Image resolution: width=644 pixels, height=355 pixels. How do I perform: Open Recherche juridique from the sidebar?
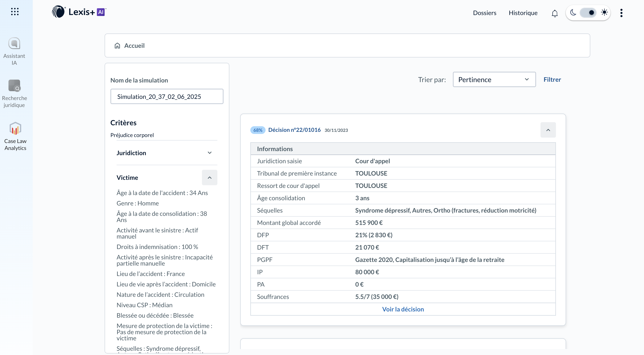tap(14, 86)
